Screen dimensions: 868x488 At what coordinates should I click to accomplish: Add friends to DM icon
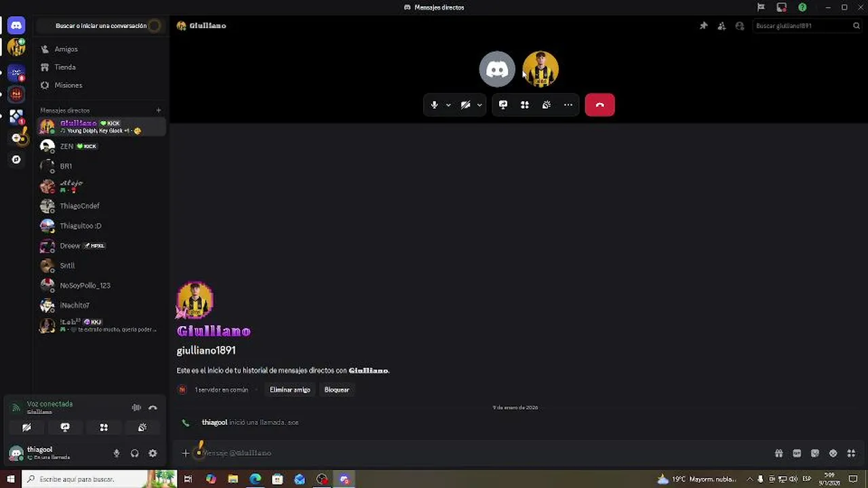(722, 26)
